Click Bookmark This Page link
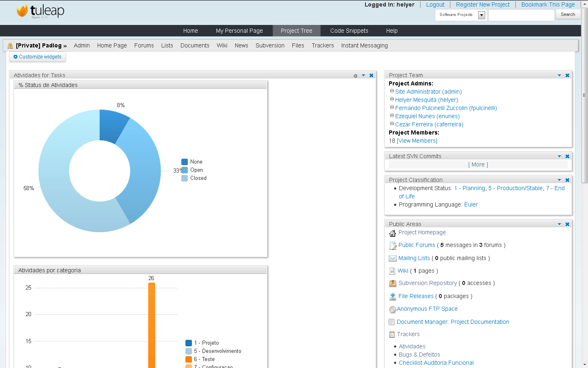The height and width of the screenshot is (368, 588). click(x=548, y=4)
